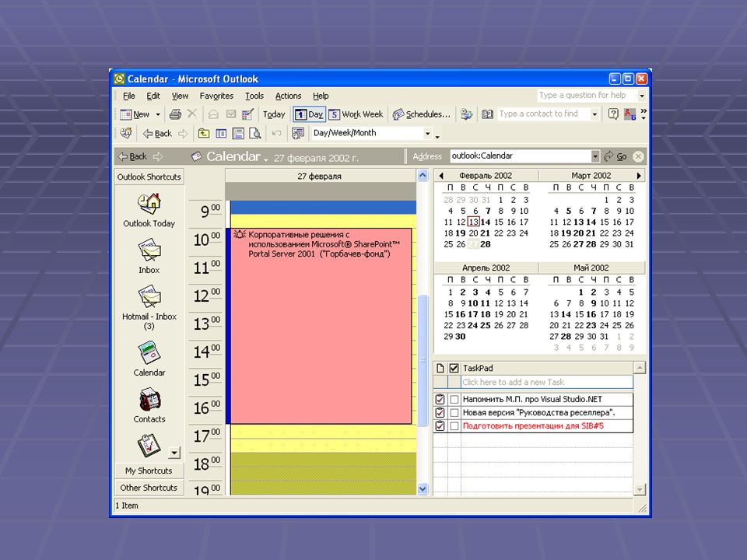
Task: Click calendar day-view vertical scrollbar thumb
Action: [x=423, y=360]
